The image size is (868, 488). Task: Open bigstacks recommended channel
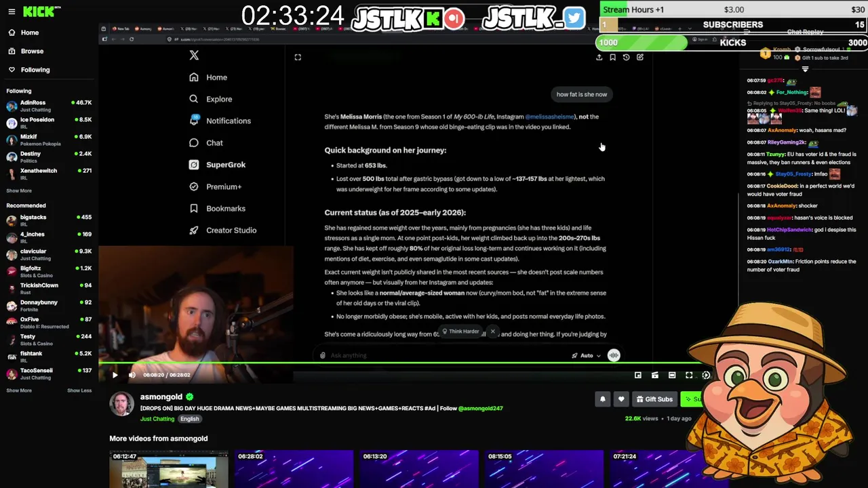coord(49,220)
